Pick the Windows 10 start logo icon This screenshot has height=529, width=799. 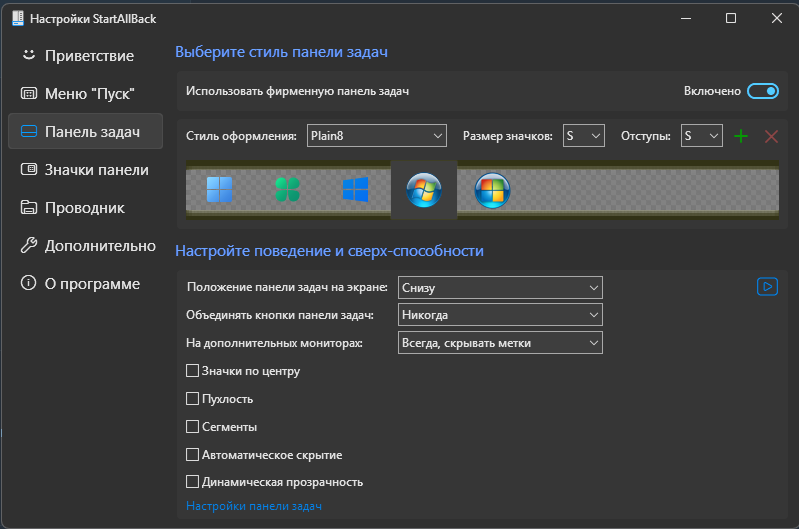pyautogui.click(x=355, y=190)
